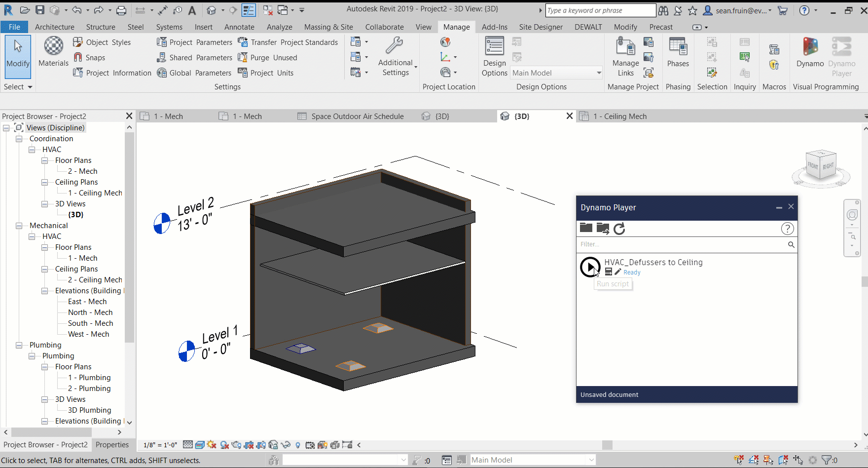Open Shared Parameters dialog

(x=194, y=57)
